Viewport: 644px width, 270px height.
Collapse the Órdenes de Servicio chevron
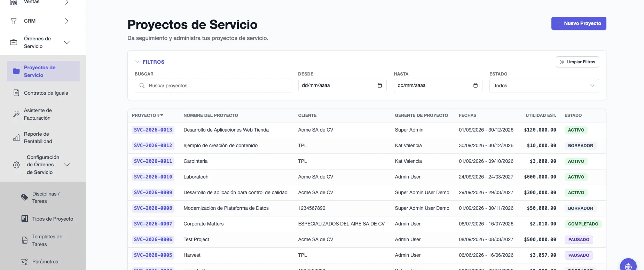point(67,42)
